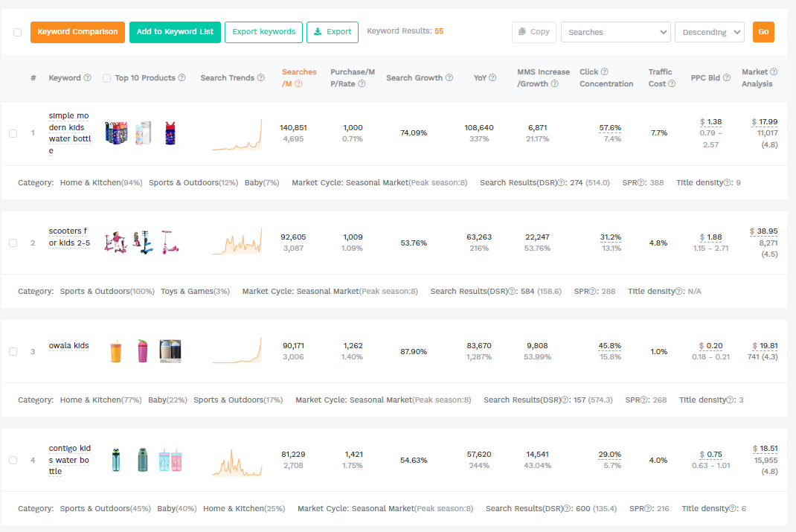
Task: View search trend chart for contigo row
Action: 237,463
